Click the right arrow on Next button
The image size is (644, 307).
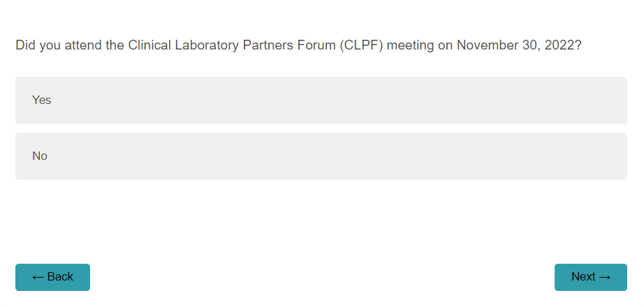(605, 277)
